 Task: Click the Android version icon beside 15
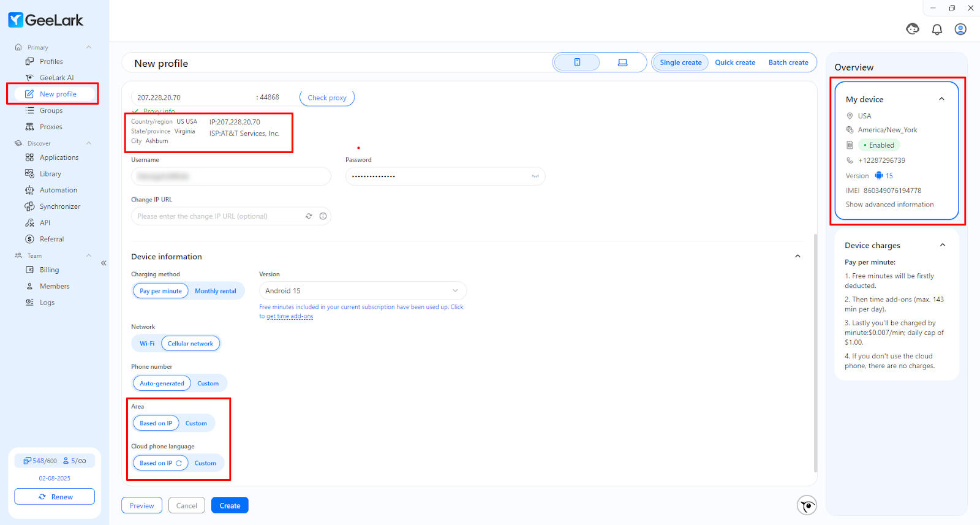(x=879, y=176)
